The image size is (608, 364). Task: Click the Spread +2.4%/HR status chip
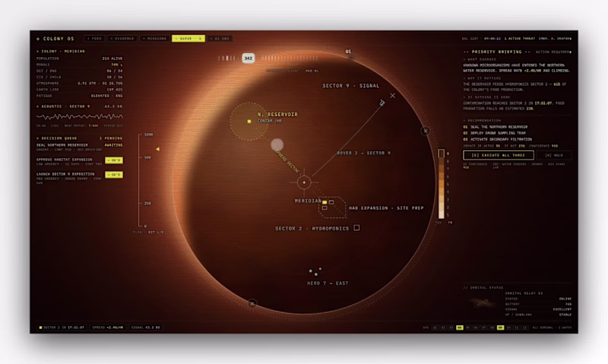pyautogui.click(x=108, y=328)
